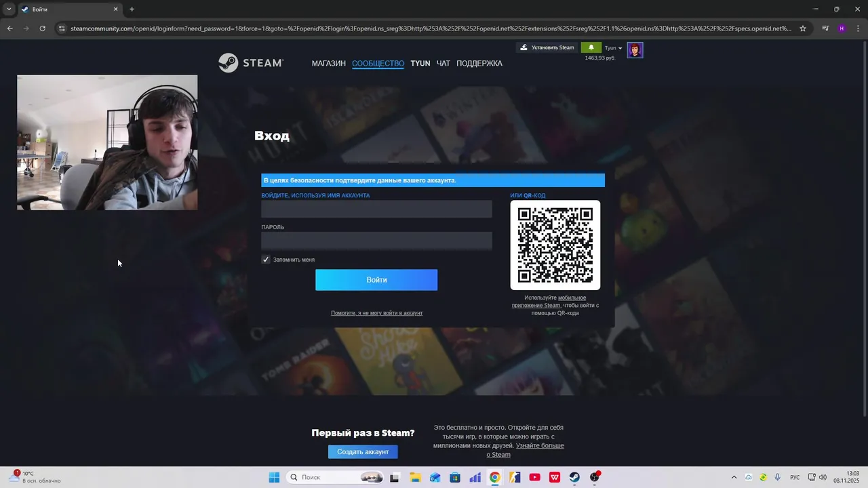This screenshot has height=488, width=868.
Task: Reload the page with refresh icon
Action: pyautogui.click(x=42, y=28)
